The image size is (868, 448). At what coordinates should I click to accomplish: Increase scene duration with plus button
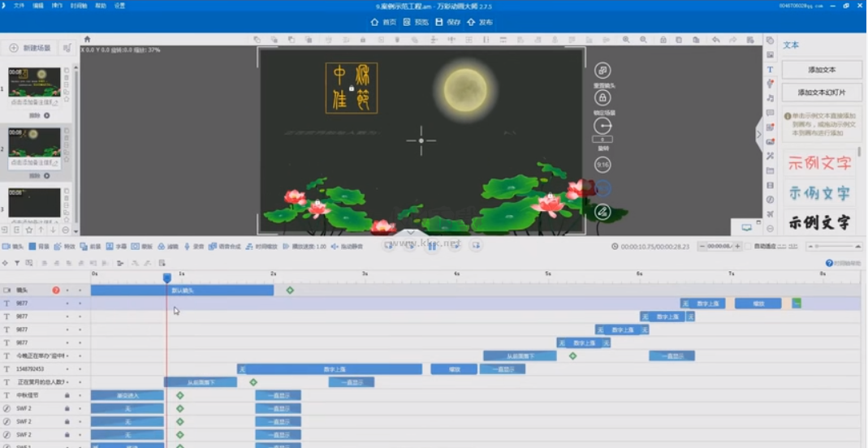[x=737, y=247]
